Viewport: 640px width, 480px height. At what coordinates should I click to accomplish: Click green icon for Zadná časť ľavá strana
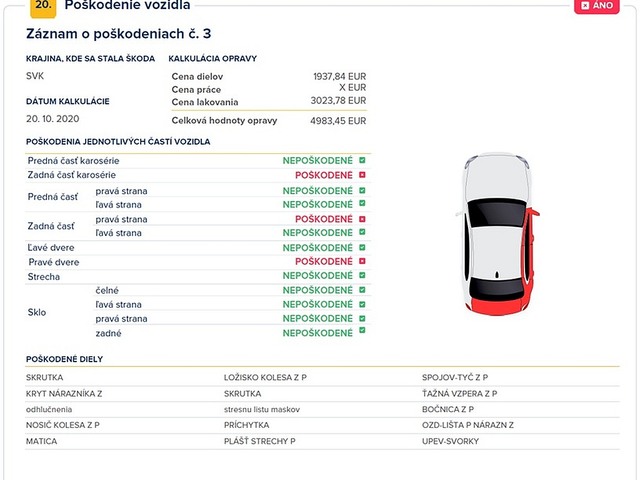(x=362, y=232)
